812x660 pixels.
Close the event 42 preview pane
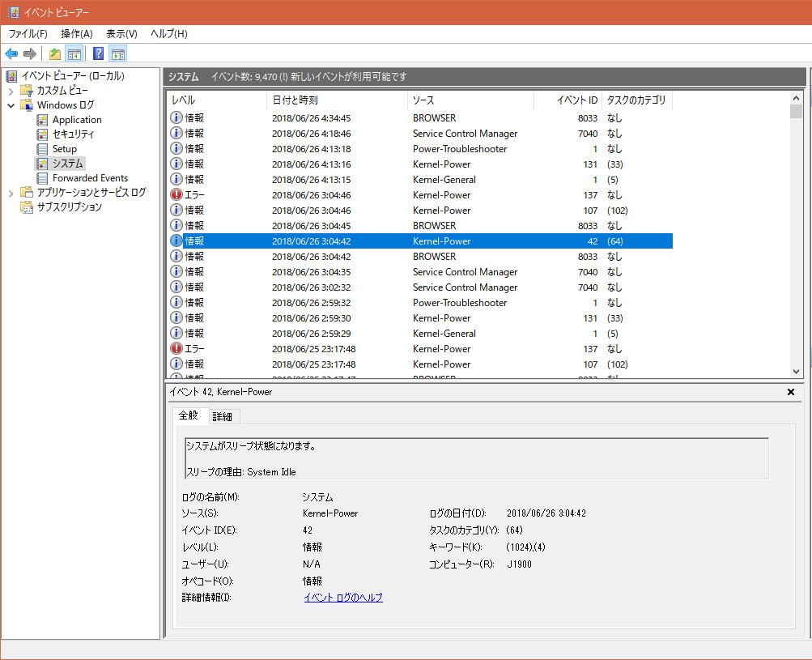click(x=791, y=392)
